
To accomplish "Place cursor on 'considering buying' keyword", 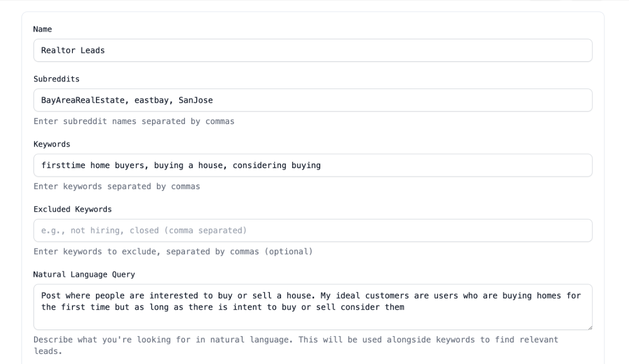I will (277, 166).
